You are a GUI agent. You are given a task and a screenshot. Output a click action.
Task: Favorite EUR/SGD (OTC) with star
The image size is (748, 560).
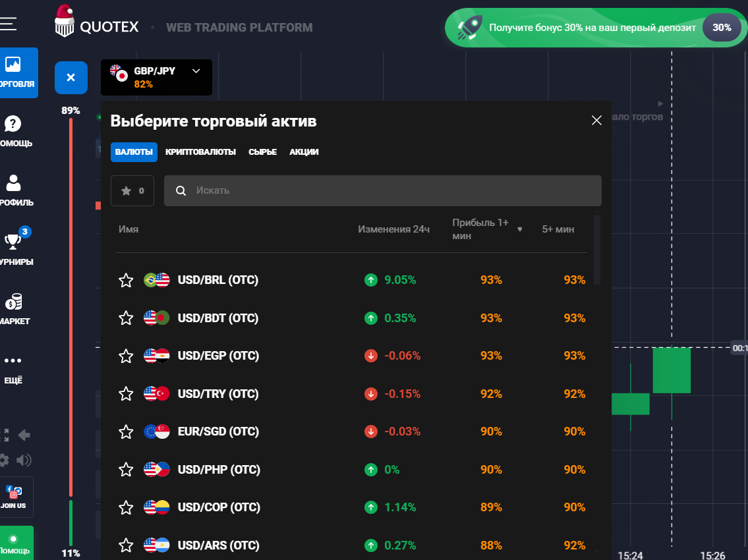pos(126,432)
